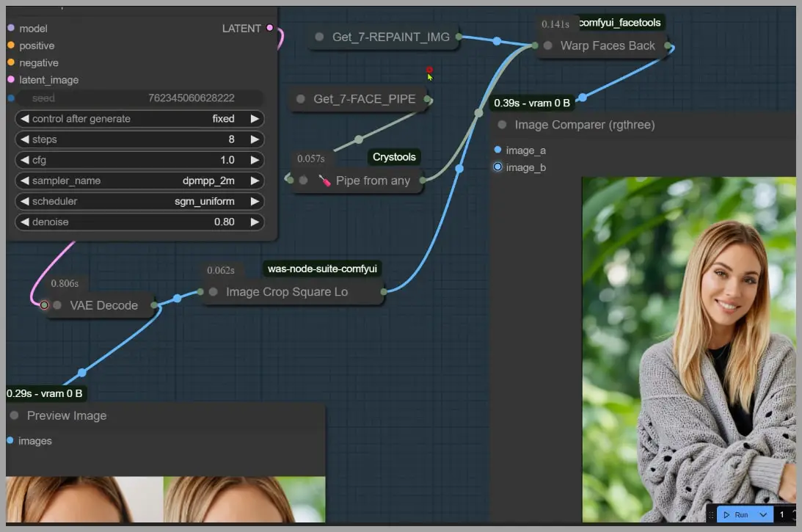This screenshot has height=532, width=802.
Task: Click the positive input socket
Action: (x=11, y=45)
